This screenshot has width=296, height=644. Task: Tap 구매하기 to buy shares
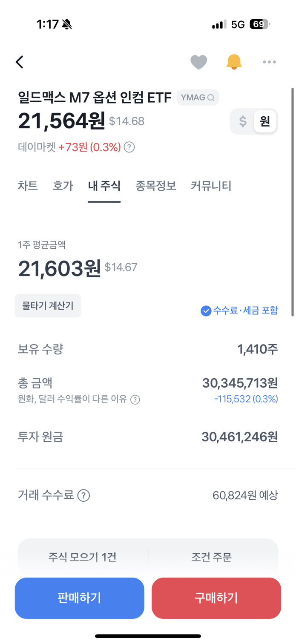pyautogui.click(x=216, y=598)
